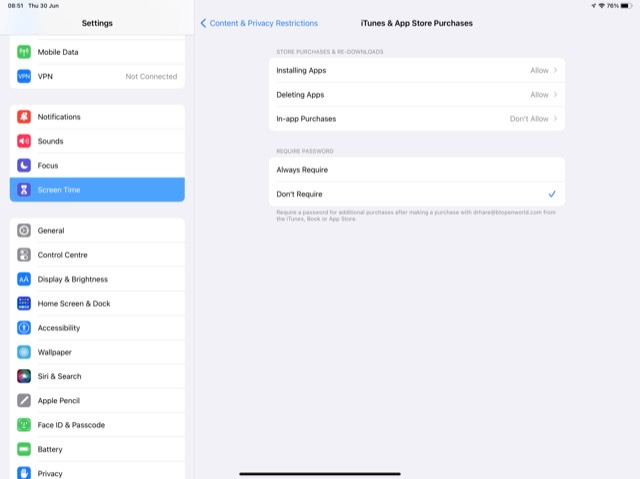Go back to Content & Privacy Restrictions

pos(259,23)
